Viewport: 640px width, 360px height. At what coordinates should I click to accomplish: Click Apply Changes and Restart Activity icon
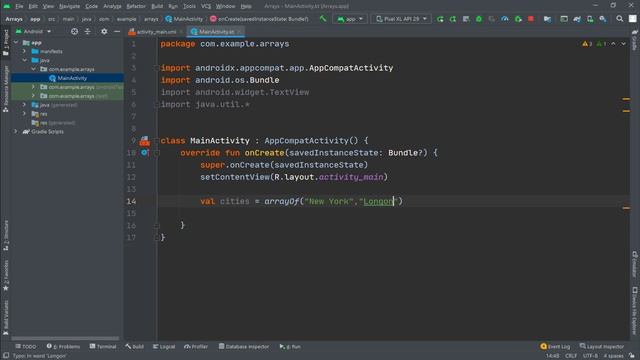pos(453,19)
